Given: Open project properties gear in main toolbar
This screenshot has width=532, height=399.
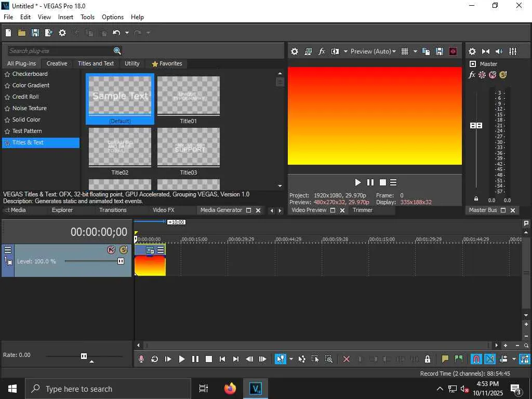Looking at the screenshot, I should (62, 33).
